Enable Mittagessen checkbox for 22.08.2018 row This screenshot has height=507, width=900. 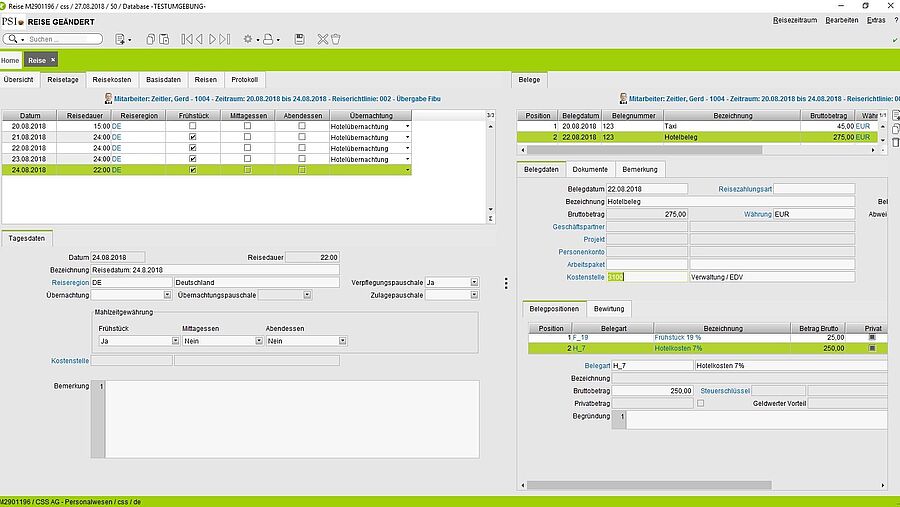[247, 148]
